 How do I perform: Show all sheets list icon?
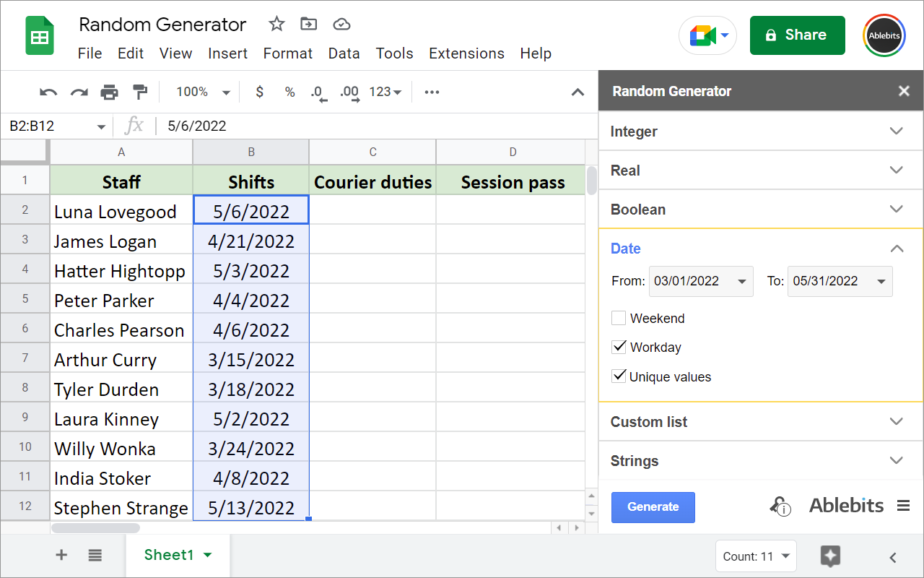click(x=95, y=555)
